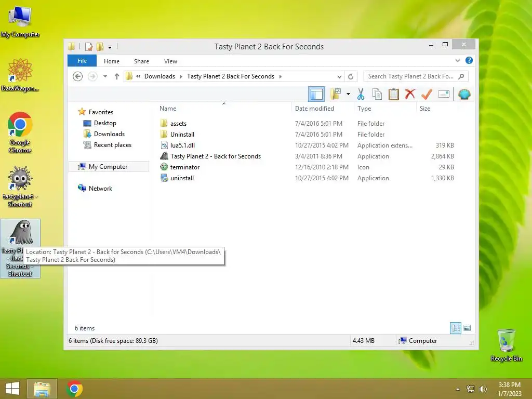Click File Explorer in the taskbar
This screenshot has width=532, height=399.
[42, 389]
